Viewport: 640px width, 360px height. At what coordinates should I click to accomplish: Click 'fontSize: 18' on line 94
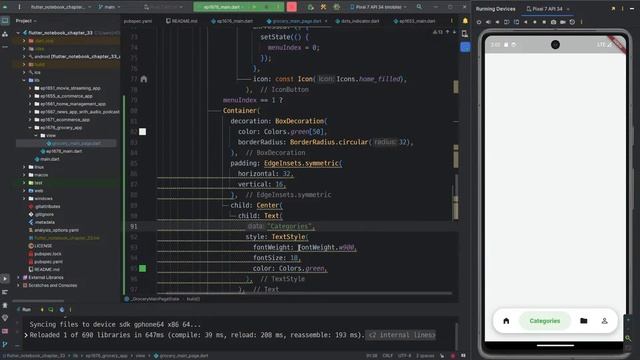pyautogui.click(x=276, y=258)
